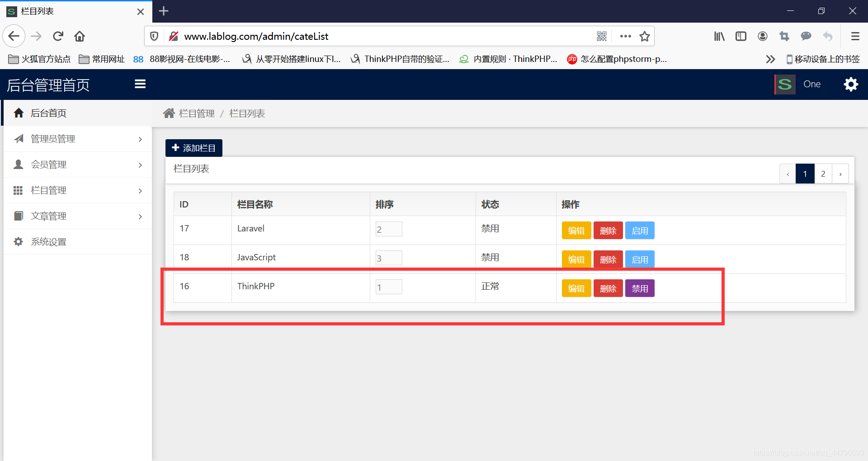
Task: Expand the 栏目管理 sidebar menu
Action: pos(77,190)
